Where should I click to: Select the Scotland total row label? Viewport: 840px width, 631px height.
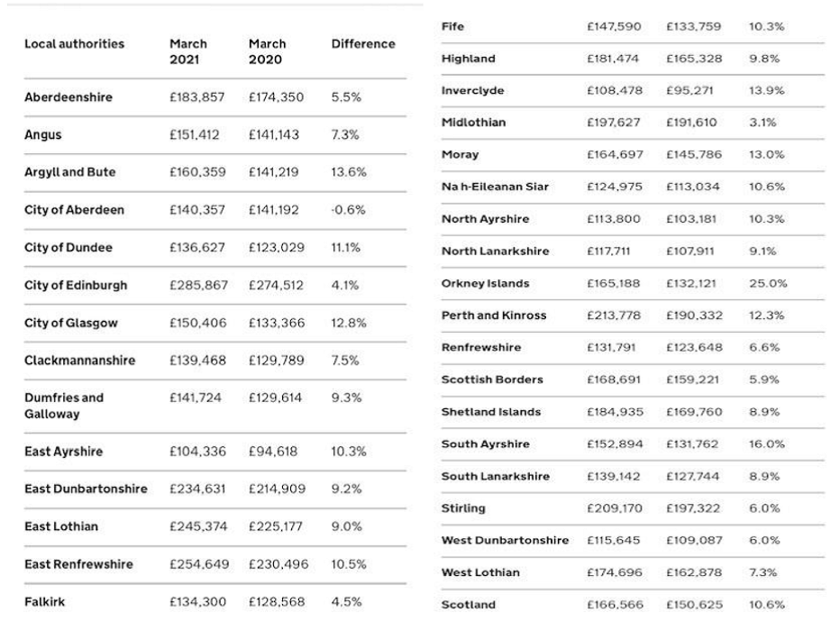tap(468, 605)
